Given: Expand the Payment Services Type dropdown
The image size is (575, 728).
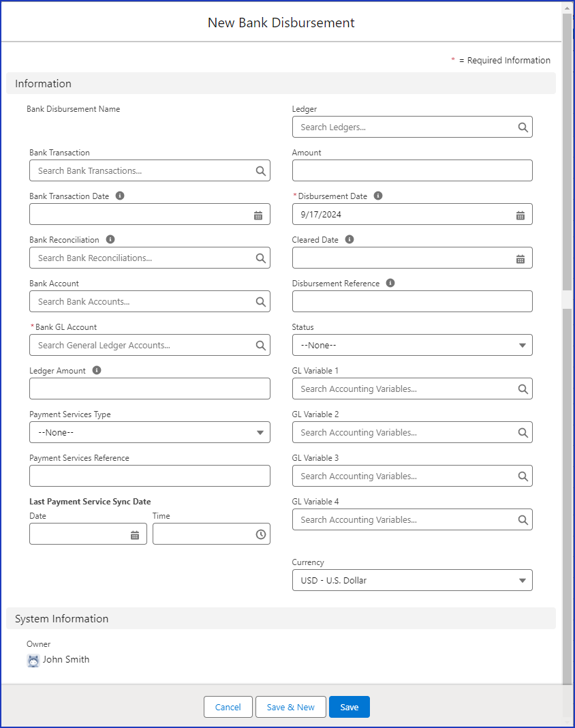Looking at the screenshot, I should click(x=260, y=432).
